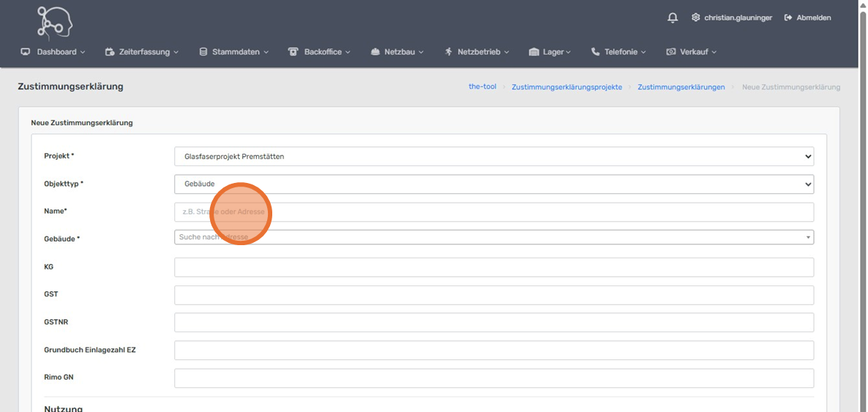Focus the Grundbuch Einlagezahl EZ field
Screen dimensions: 868x412
[x=493, y=351]
